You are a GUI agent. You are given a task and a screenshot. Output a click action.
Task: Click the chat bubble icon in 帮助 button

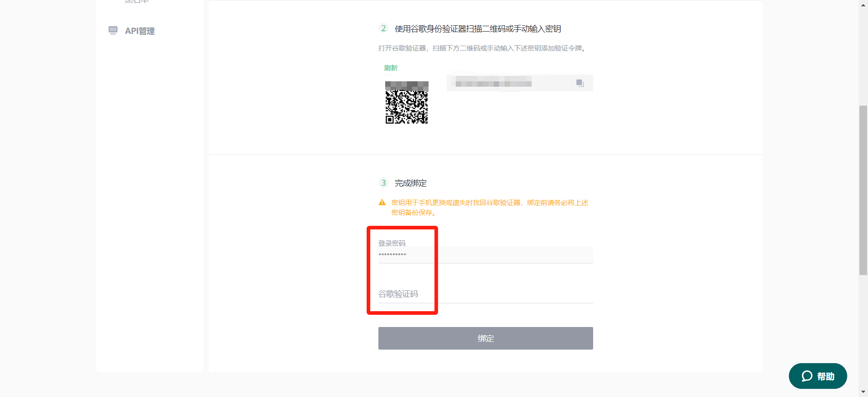807,376
